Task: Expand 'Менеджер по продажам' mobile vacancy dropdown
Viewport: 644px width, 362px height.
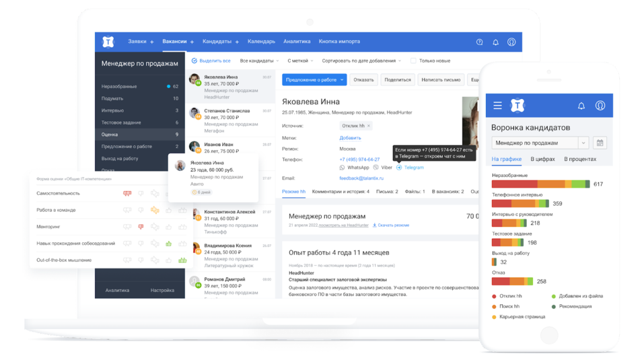Action: [x=583, y=143]
